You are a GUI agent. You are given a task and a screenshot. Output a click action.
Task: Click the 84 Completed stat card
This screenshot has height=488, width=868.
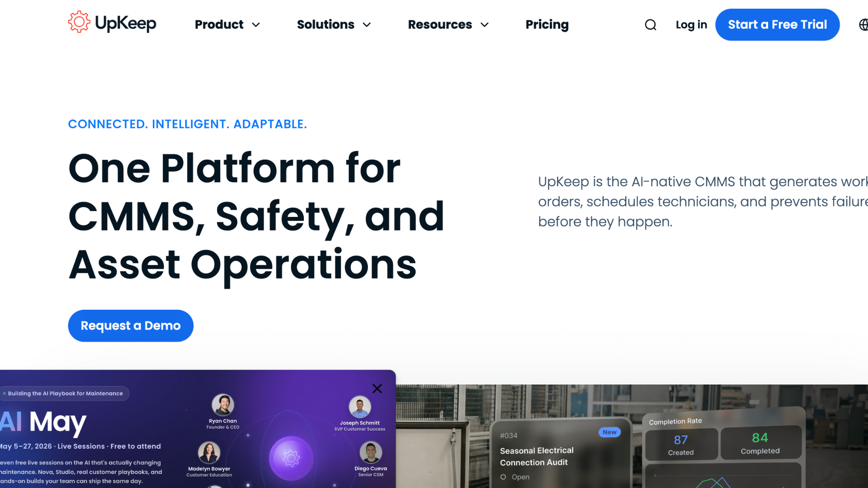pyautogui.click(x=760, y=443)
